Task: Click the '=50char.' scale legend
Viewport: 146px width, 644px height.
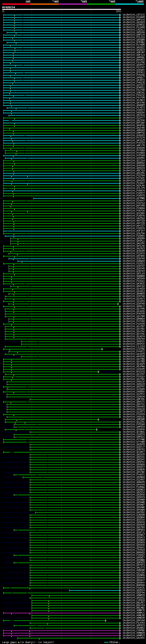Action: tap(114, 642)
